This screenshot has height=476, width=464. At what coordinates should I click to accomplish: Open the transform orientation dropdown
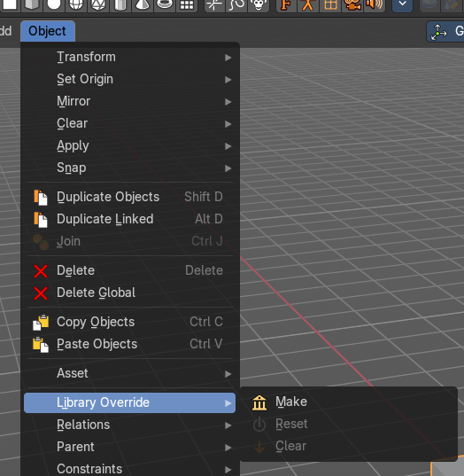tap(445, 31)
